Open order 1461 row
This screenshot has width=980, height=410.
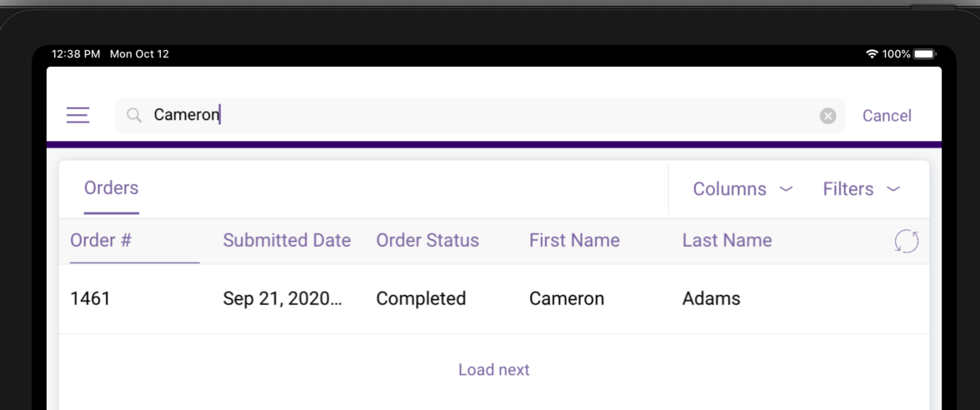(x=90, y=298)
